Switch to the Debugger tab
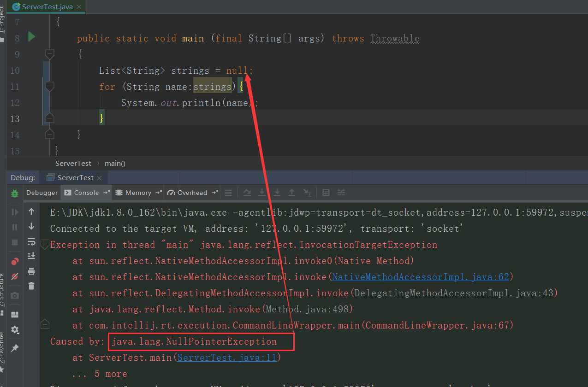 tap(42, 193)
